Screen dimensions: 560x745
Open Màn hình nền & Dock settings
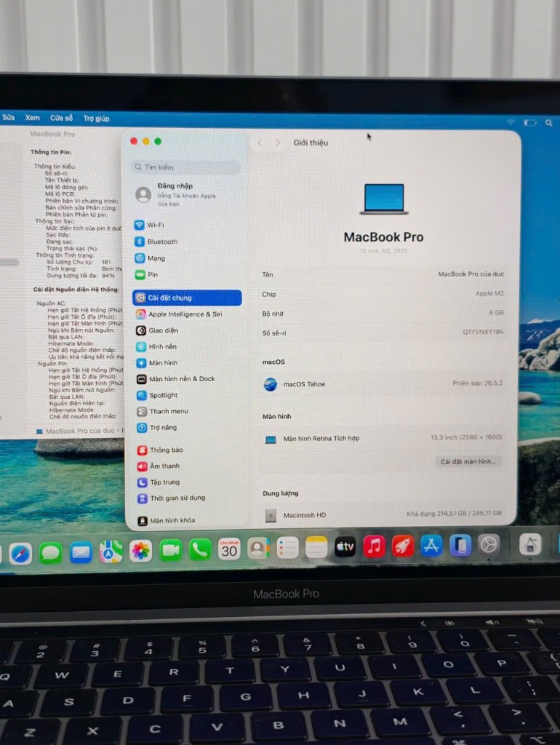pyautogui.click(x=176, y=378)
